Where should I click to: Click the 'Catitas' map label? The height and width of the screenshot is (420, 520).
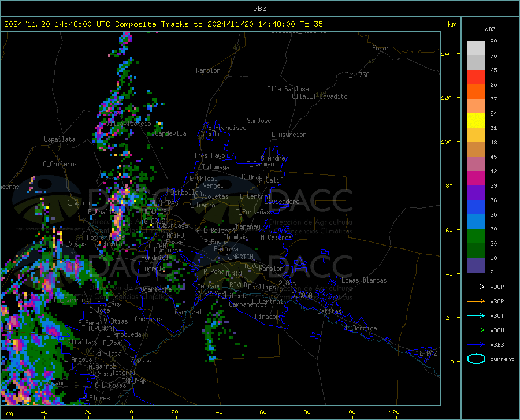[x=329, y=311]
